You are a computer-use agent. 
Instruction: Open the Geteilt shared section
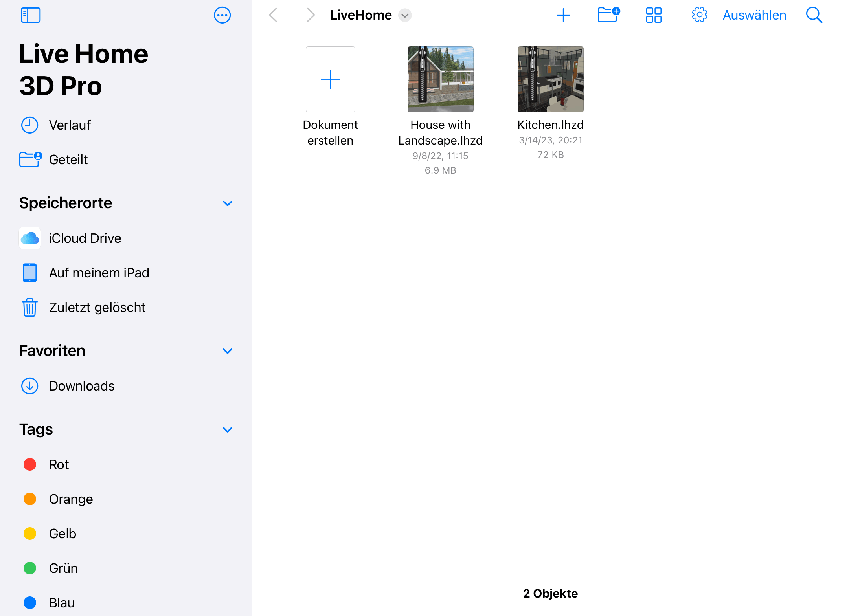(126, 159)
